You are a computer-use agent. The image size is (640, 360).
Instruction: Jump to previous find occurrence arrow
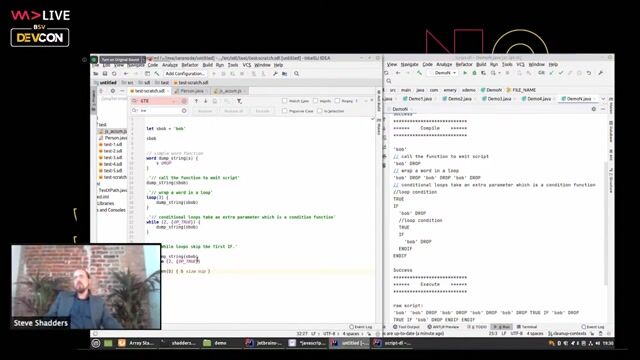[x=196, y=101]
